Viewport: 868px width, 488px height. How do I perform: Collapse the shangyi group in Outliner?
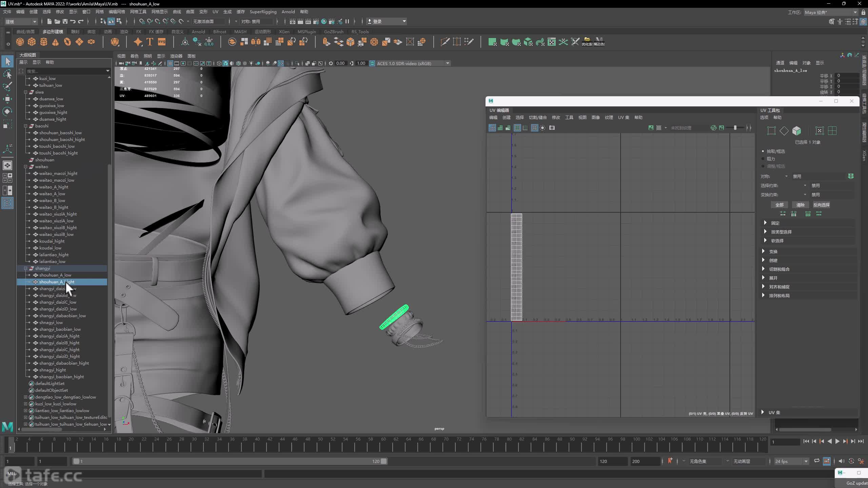point(26,268)
